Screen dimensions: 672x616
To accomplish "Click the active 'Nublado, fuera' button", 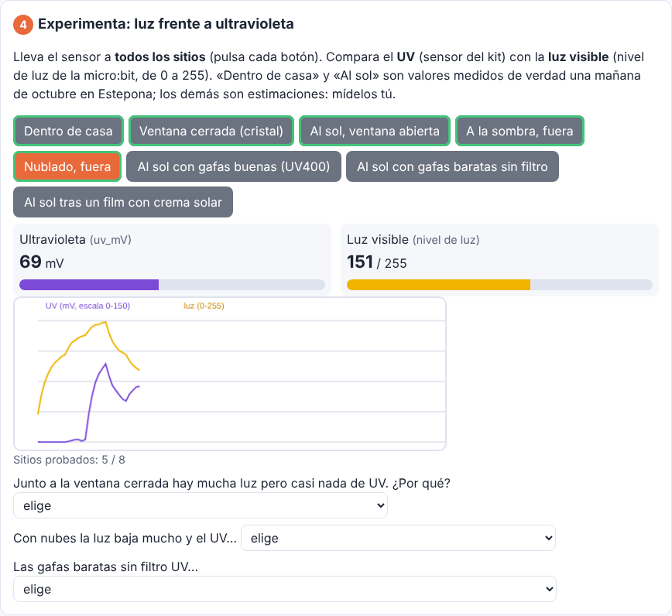I will click(67, 166).
